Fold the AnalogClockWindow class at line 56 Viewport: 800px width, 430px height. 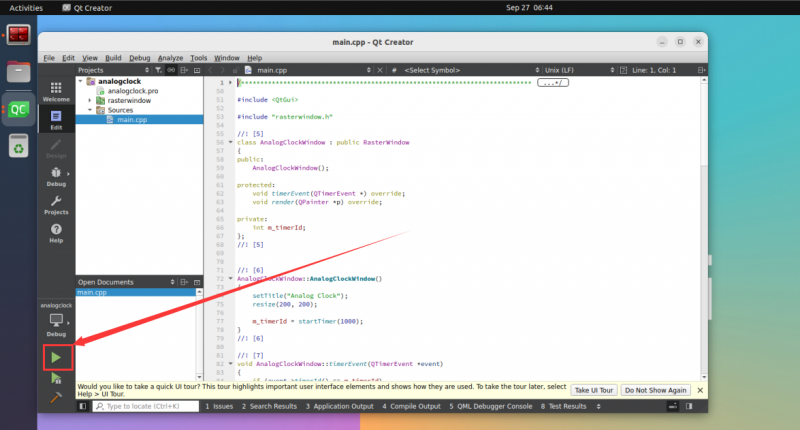click(231, 142)
